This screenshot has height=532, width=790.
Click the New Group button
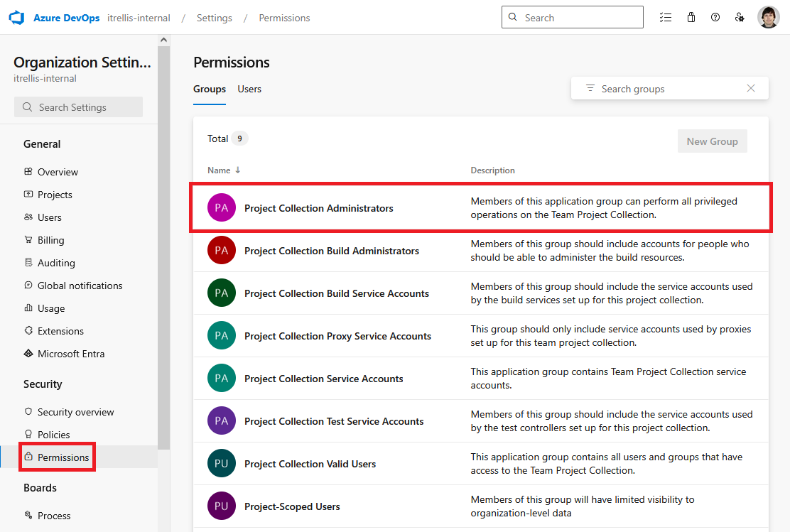712,141
